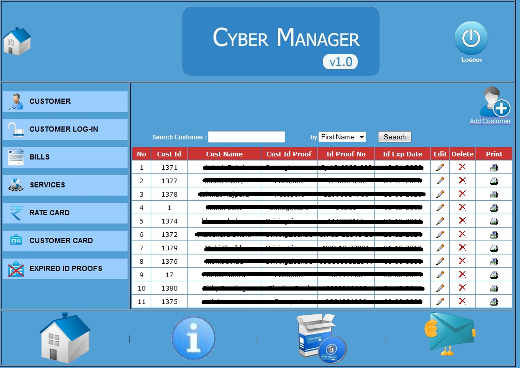Print customer with Cust Id 1371
This screenshot has width=520, height=368.
tap(494, 168)
